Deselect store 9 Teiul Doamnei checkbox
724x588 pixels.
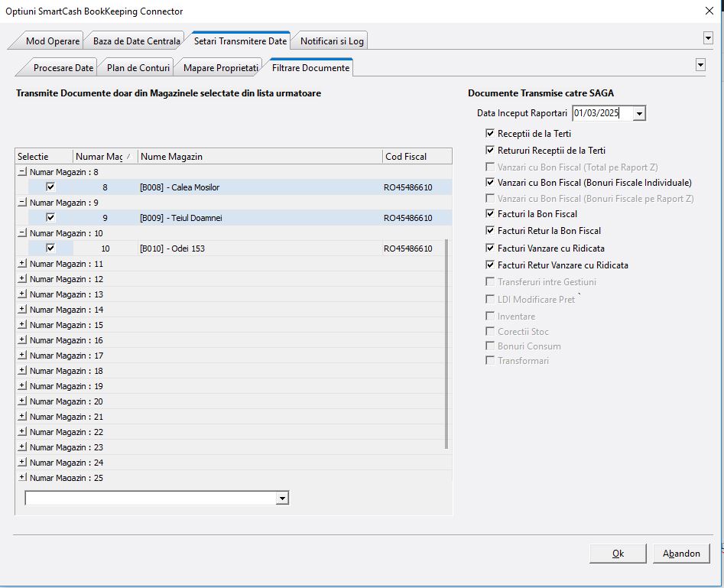click(50, 218)
